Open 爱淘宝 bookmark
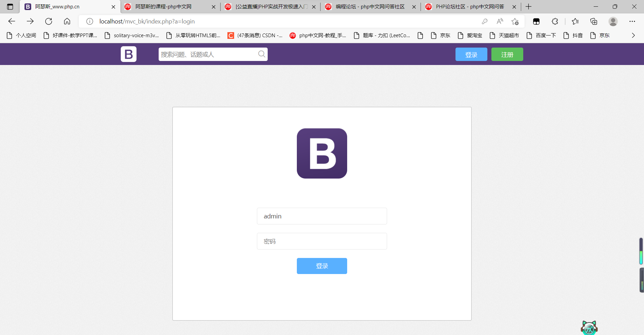Image resolution: width=644 pixels, height=335 pixels. click(470, 36)
